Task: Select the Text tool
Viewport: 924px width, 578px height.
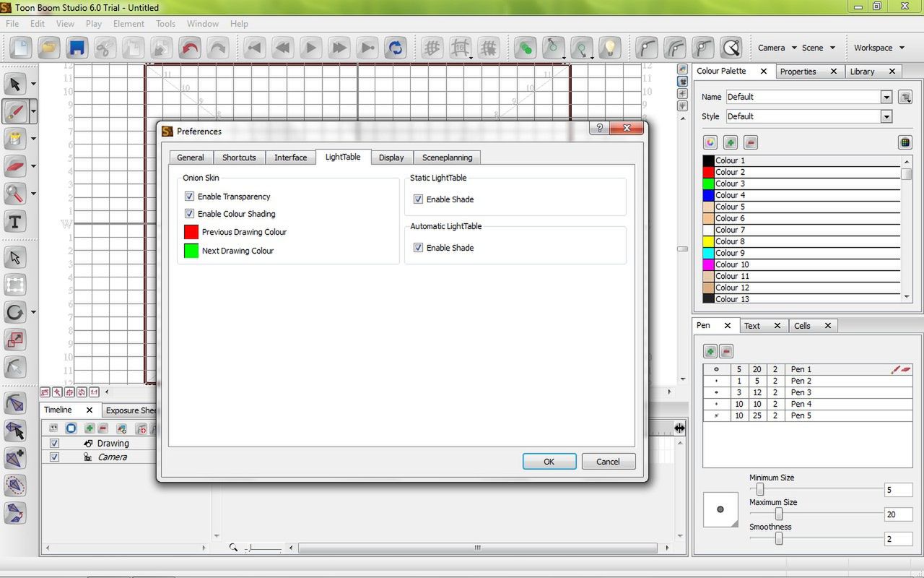Action: point(15,221)
